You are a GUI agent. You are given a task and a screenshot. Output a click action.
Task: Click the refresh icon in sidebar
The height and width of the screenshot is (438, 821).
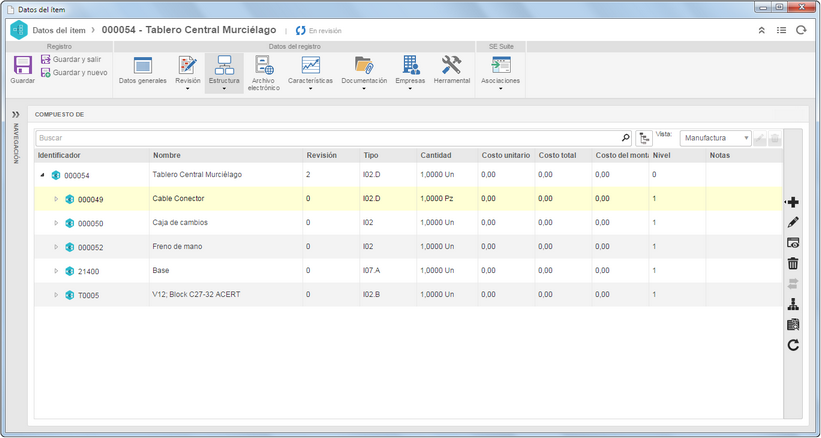[793, 345]
